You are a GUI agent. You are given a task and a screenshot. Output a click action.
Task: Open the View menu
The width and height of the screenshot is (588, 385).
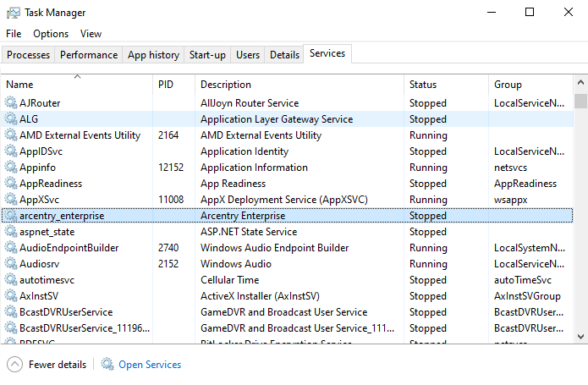coord(91,34)
